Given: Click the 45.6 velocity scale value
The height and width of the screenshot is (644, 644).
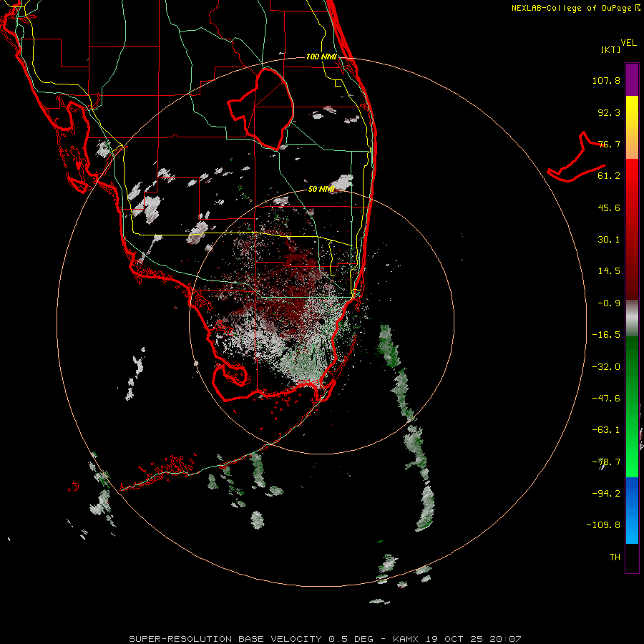Looking at the screenshot, I should point(609,208).
